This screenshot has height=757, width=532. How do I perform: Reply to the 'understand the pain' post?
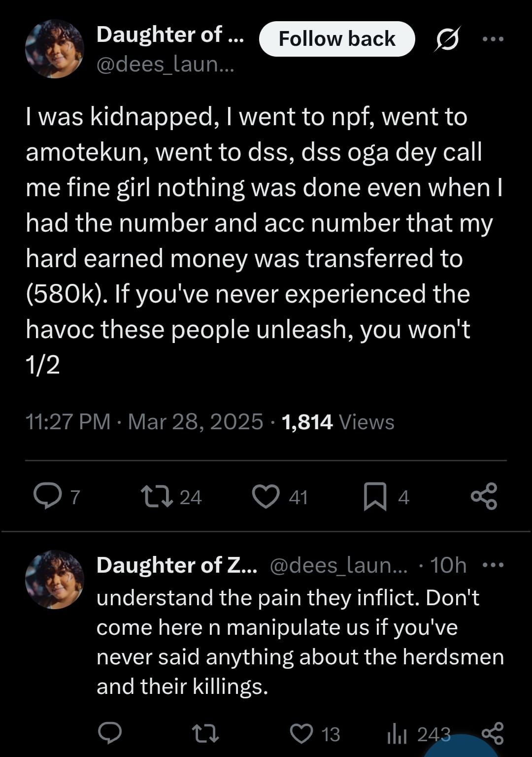pyautogui.click(x=109, y=733)
